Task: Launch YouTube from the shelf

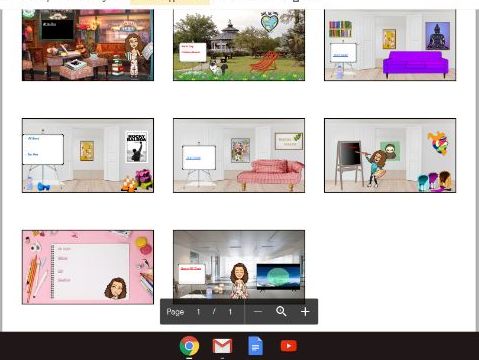Action: [289, 346]
